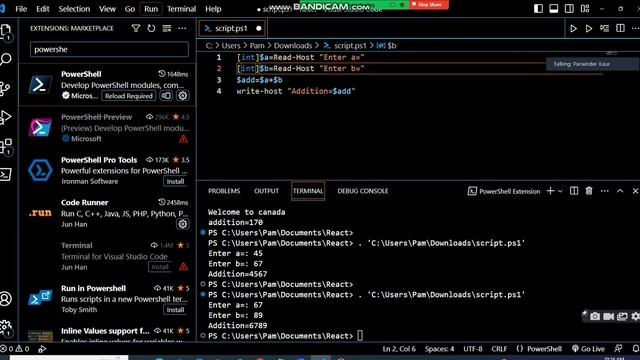This screenshot has height=360, width=640.
Task: Install PowerShell Pro Tools extension
Action: point(175,181)
